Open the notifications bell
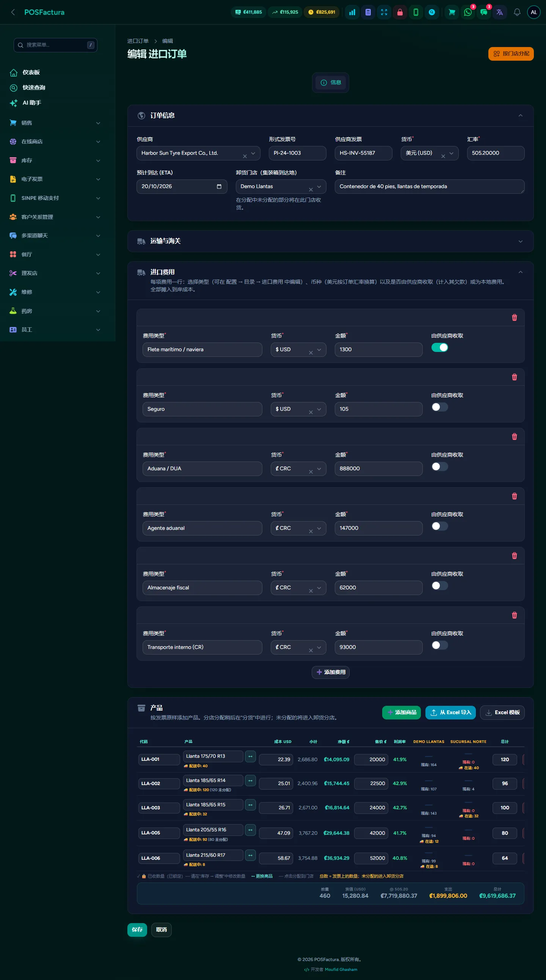 517,12
